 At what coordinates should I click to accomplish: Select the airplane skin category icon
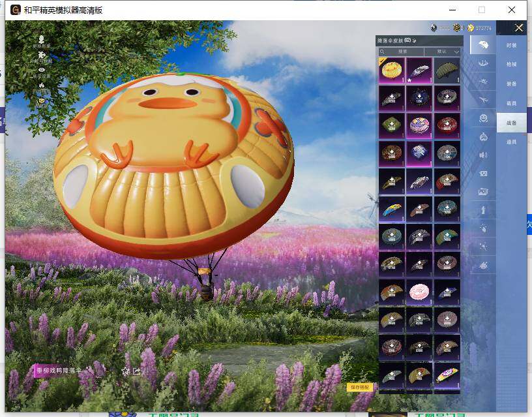click(482, 100)
